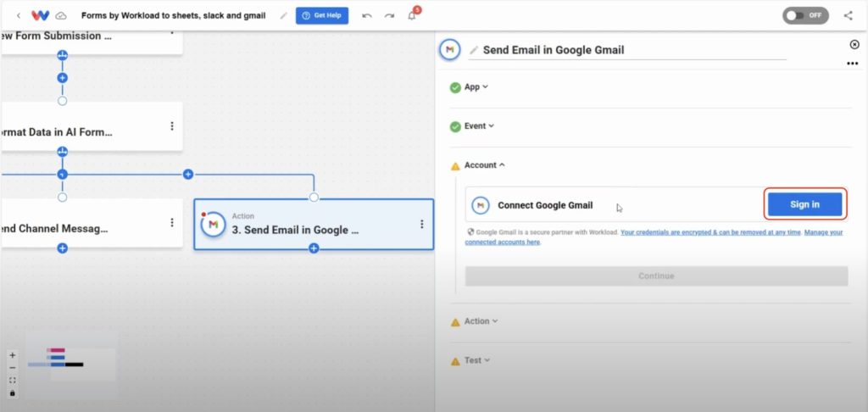Click the Gmail icon beside Connect Google Gmail
This screenshot has width=868, height=412.
point(481,205)
